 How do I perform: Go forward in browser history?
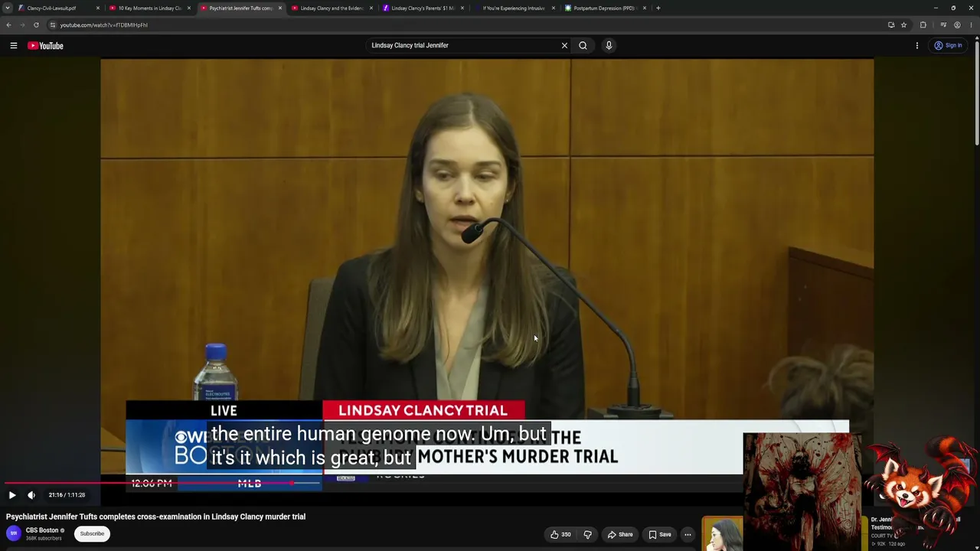[x=22, y=25]
